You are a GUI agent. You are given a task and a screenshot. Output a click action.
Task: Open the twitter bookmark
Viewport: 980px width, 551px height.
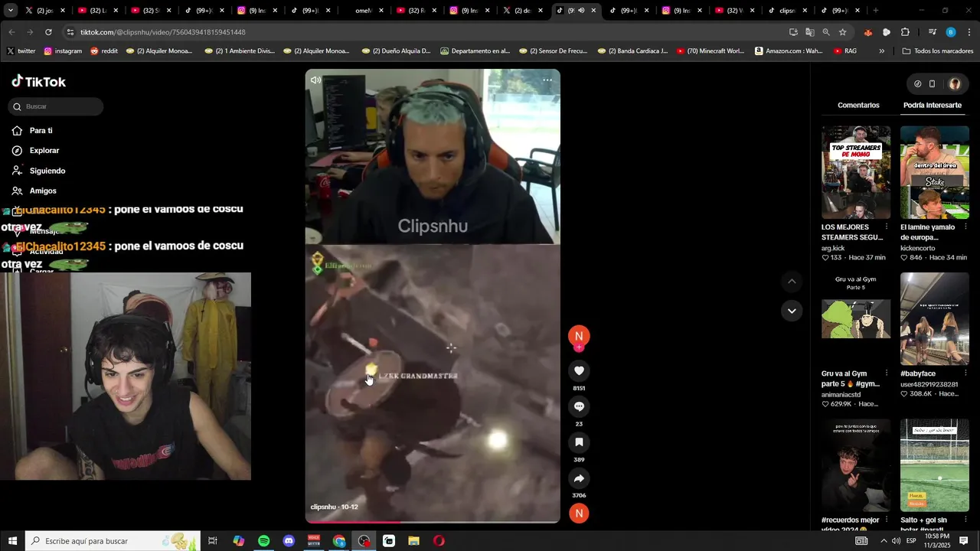coord(21,51)
